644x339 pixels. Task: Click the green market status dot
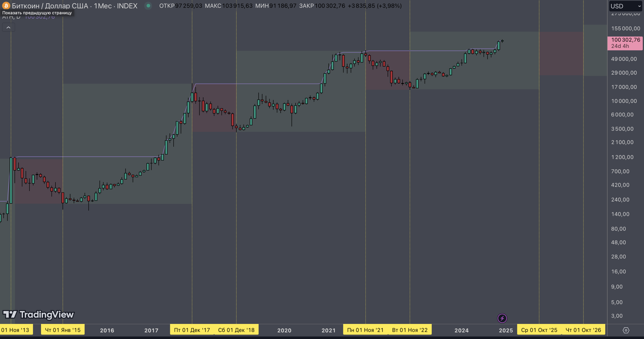(x=148, y=5)
